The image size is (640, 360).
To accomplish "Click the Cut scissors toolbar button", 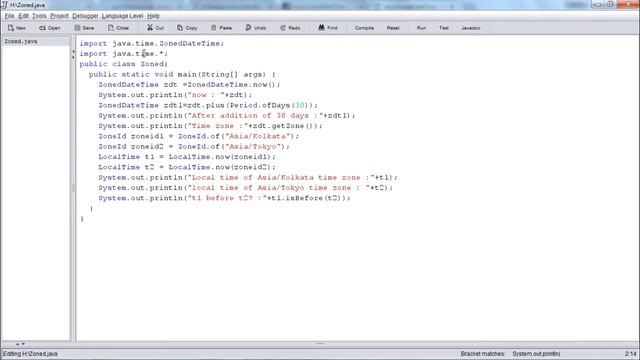I will pyautogui.click(x=156, y=28).
